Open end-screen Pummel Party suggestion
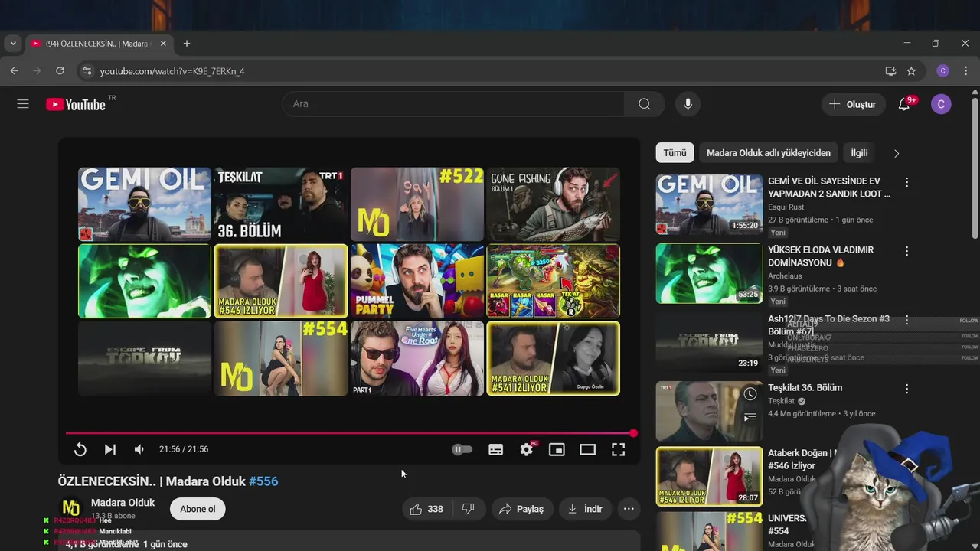980x551 pixels. (x=417, y=281)
